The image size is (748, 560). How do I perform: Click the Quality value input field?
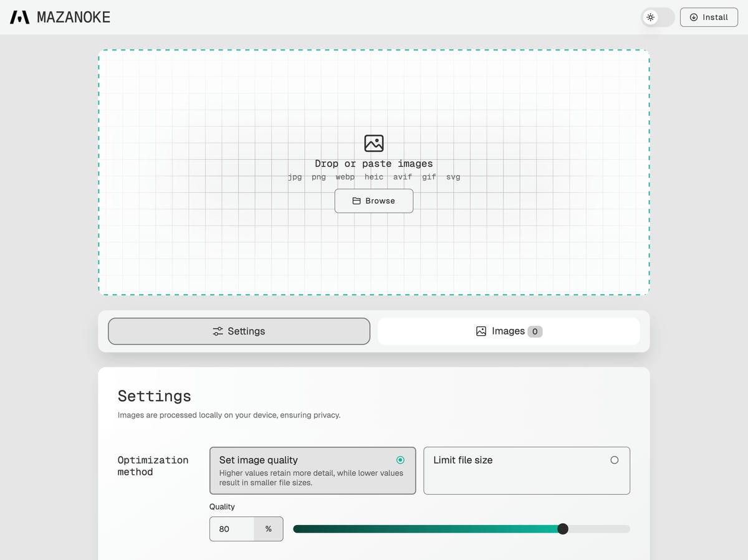coord(232,529)
